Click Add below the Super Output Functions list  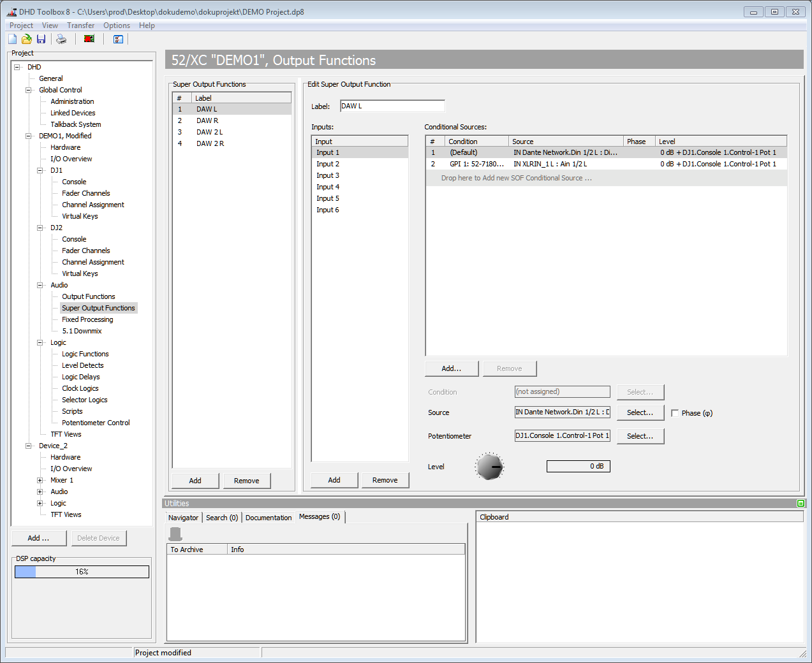click(x=195, y=481)
